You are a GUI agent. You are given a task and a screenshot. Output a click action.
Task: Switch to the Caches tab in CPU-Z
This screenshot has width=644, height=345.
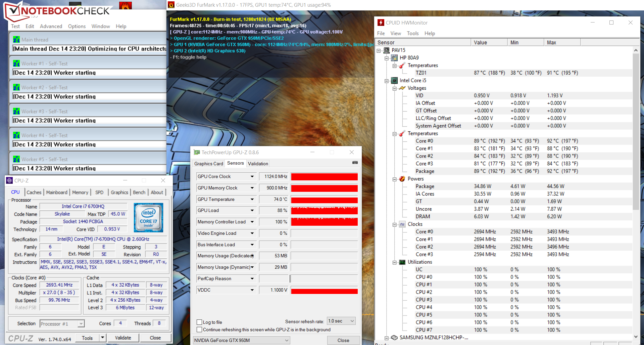(34, 192)
